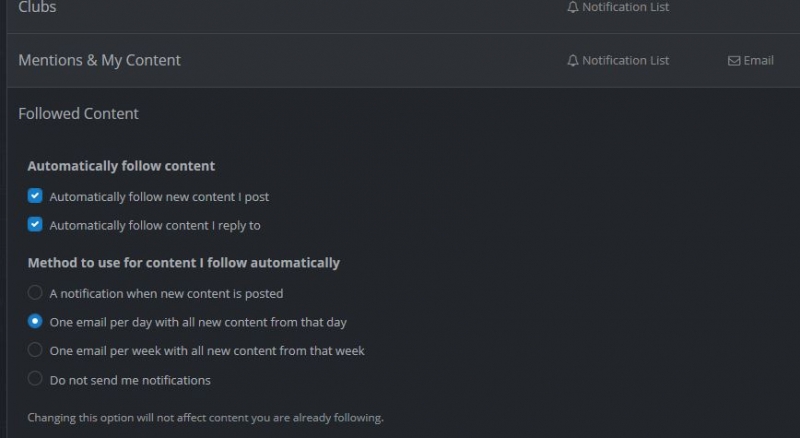Click the Notification List label for Clubs
The image size is (800, 438).
click(626, 7)
